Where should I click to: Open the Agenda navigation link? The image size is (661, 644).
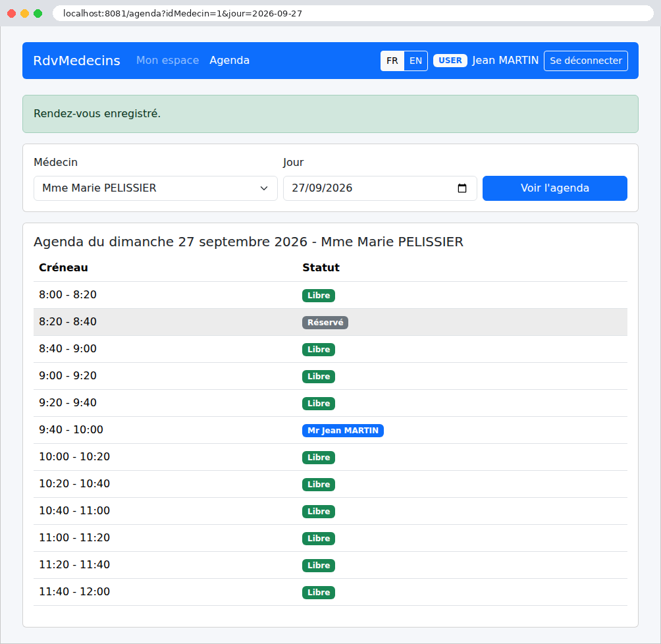(x=229, y=61)
